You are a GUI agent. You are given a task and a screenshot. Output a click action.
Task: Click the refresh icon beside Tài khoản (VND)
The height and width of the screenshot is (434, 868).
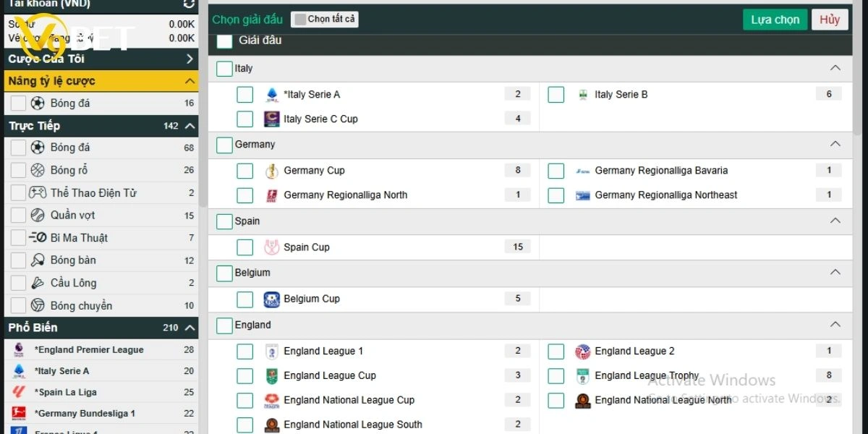189,4
